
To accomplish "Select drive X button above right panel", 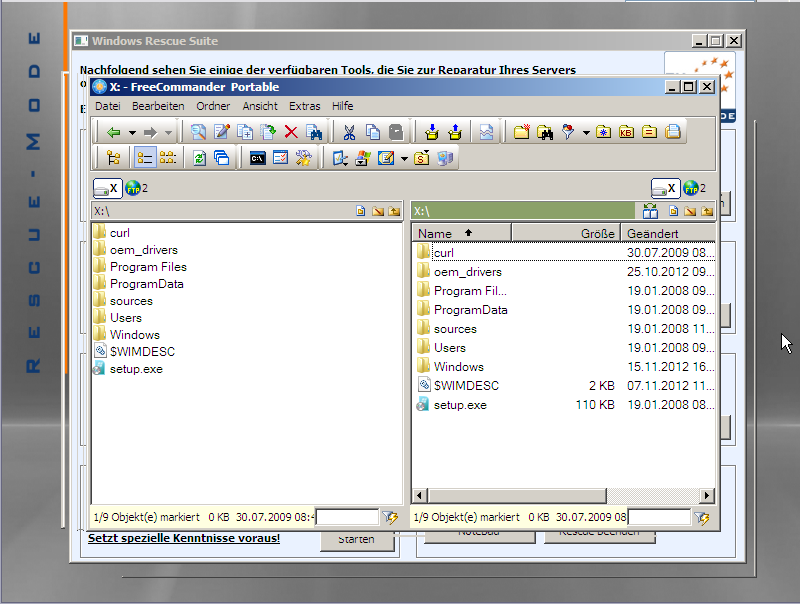I will pos(665,188).
